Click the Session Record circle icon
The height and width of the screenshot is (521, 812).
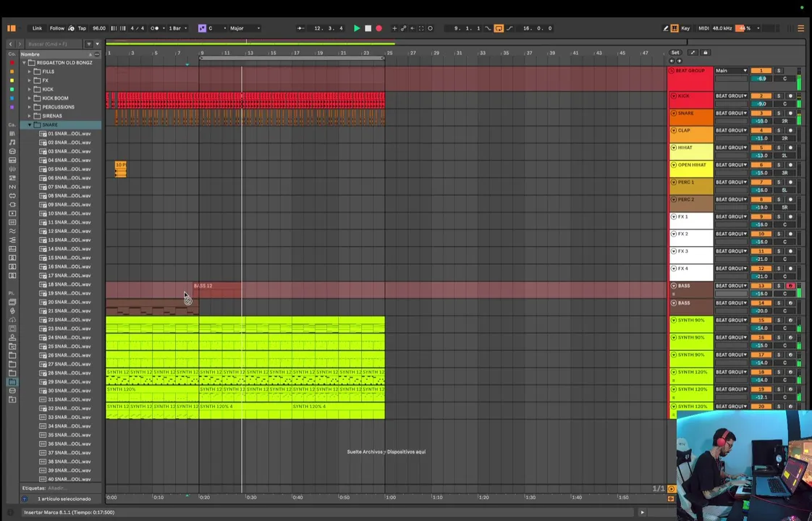tap(431, 28)
